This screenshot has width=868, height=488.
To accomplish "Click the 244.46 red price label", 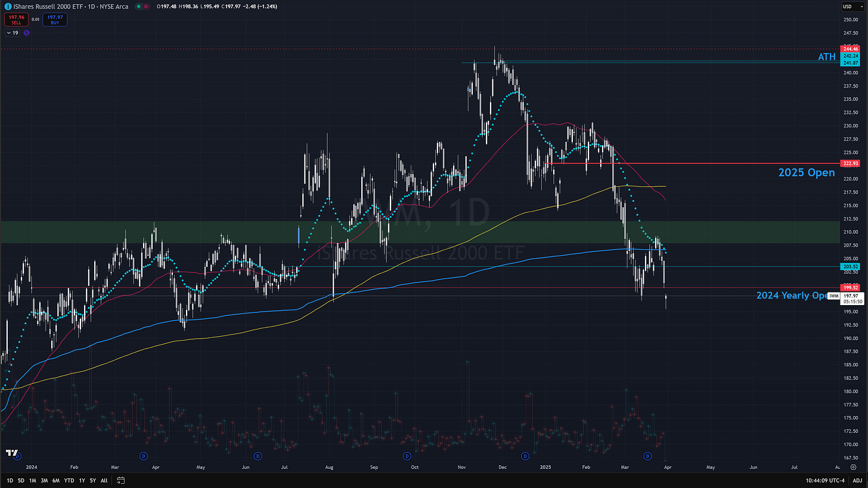I will point(851,48).
